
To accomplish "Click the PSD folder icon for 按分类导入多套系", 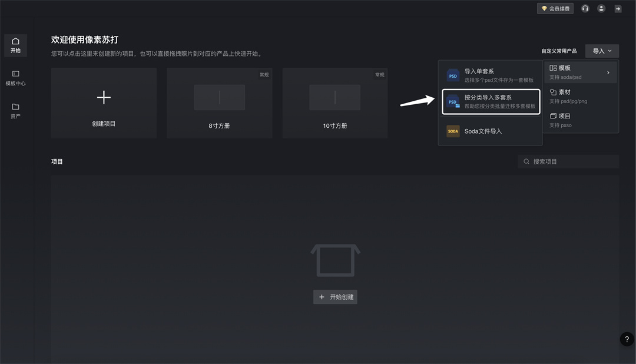I will tap(453, 102).
